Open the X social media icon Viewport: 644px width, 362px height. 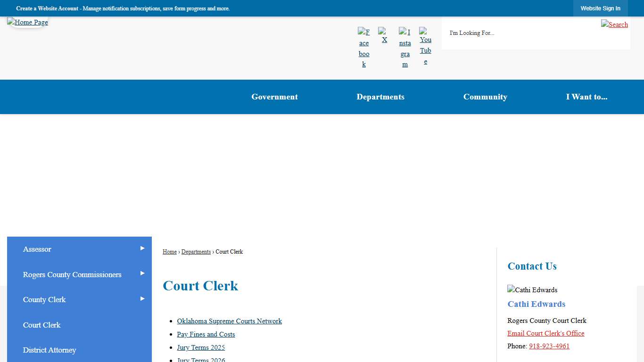pyautogui.click(x=384, y=35)
